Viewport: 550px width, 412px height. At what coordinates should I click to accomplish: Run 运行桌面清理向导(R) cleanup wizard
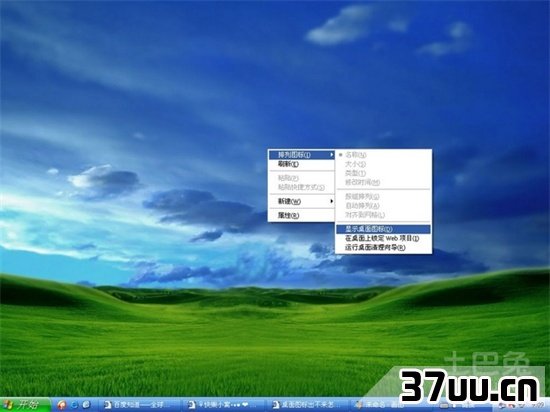point(383,248)
